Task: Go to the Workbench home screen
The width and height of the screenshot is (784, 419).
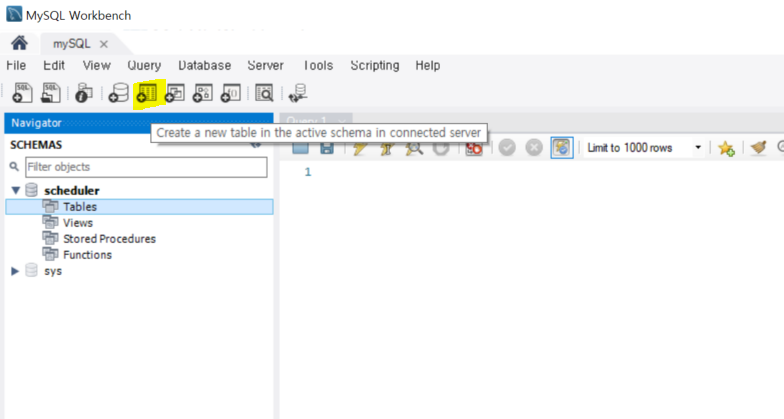Action: pyautogui.click(x=20, y=44)
